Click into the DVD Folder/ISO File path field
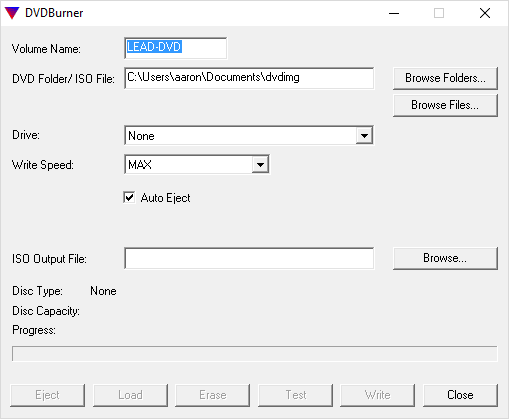This screenshot has width=509, height=419. (x=249, y=78)
